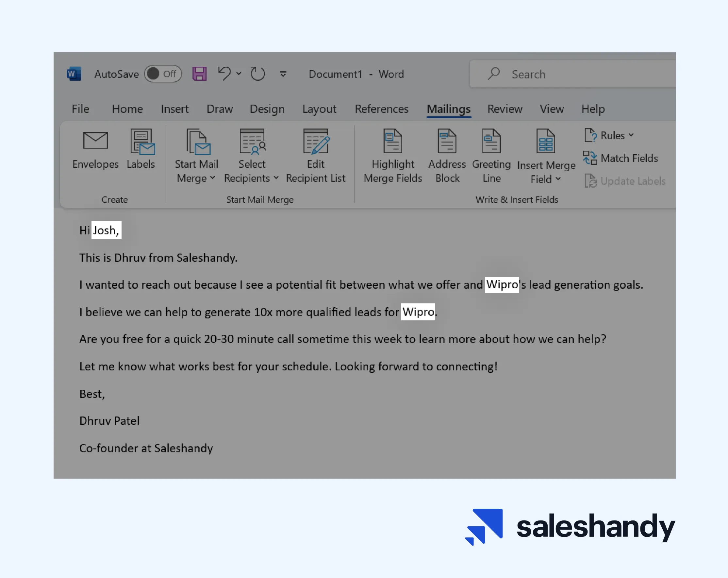The image size is (728, 578).
Task: Expand Insert Merge Field dropdown arrow
Action: 558,179
